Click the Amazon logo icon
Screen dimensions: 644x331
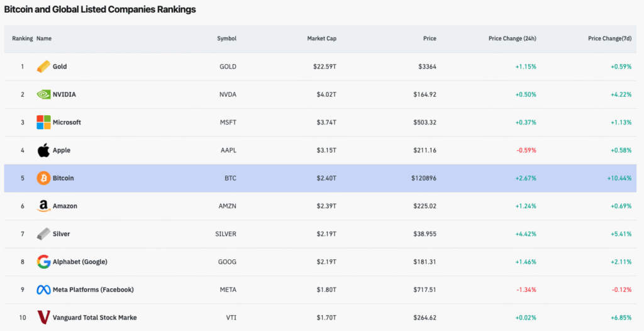(x=43, y=206)
